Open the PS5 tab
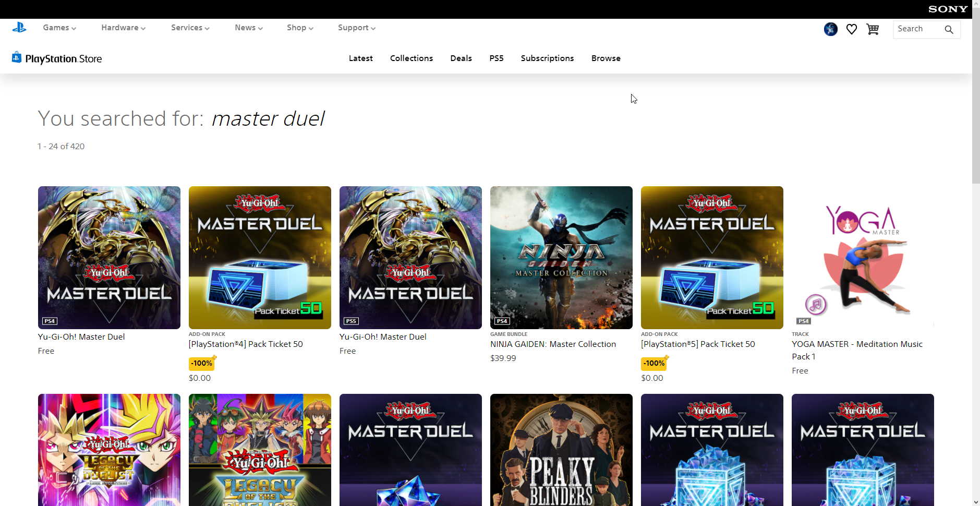 point(497,58)
